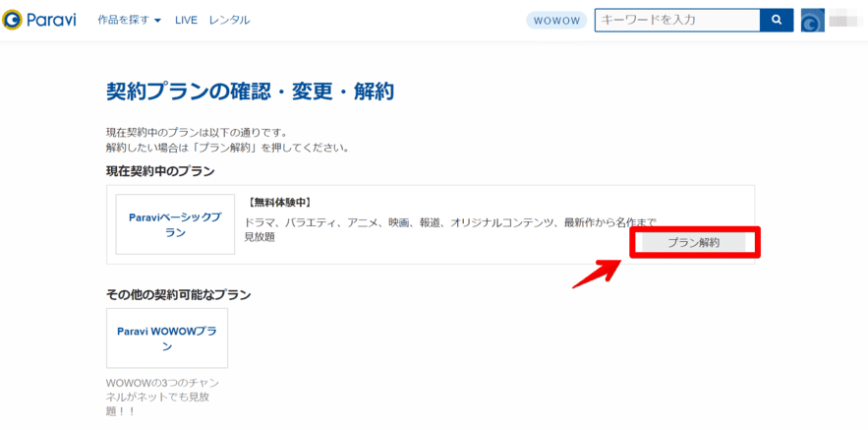Focus the キーワードを入力 search field
This screenshot has height=430, width=868.
pyautogui.click(x=677, y=20)
